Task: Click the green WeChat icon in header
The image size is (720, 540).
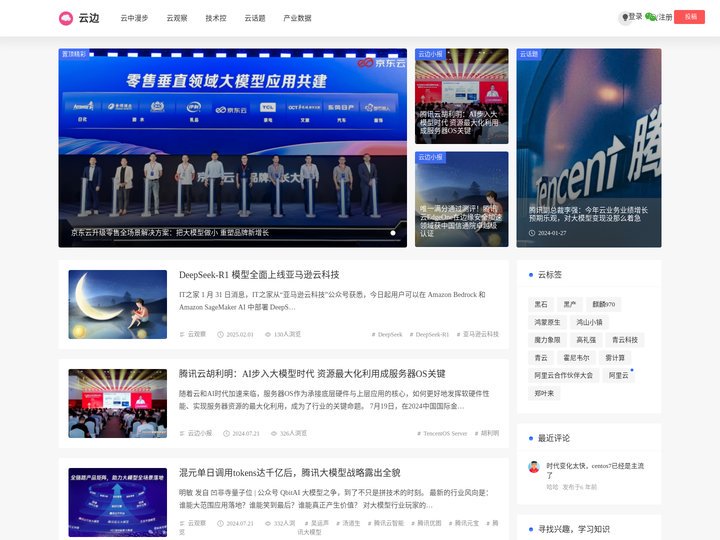Action: [x=651, y=17]
